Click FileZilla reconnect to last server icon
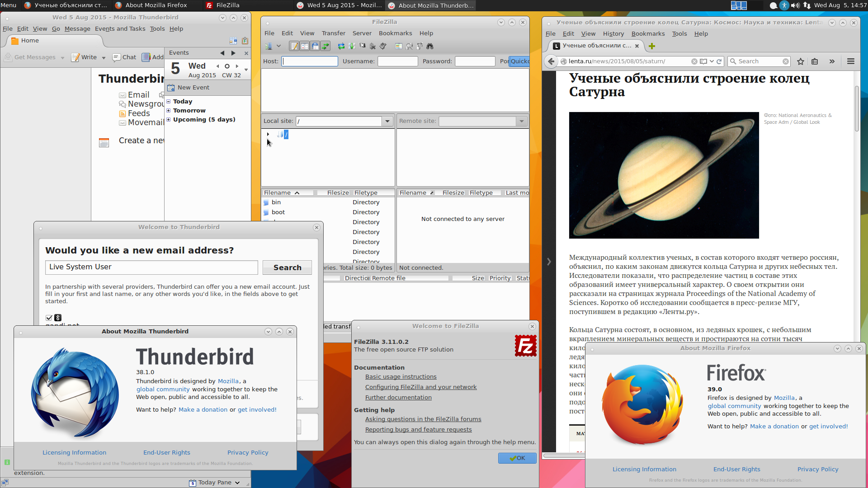868x488 pixels. (x=383, y=46)
